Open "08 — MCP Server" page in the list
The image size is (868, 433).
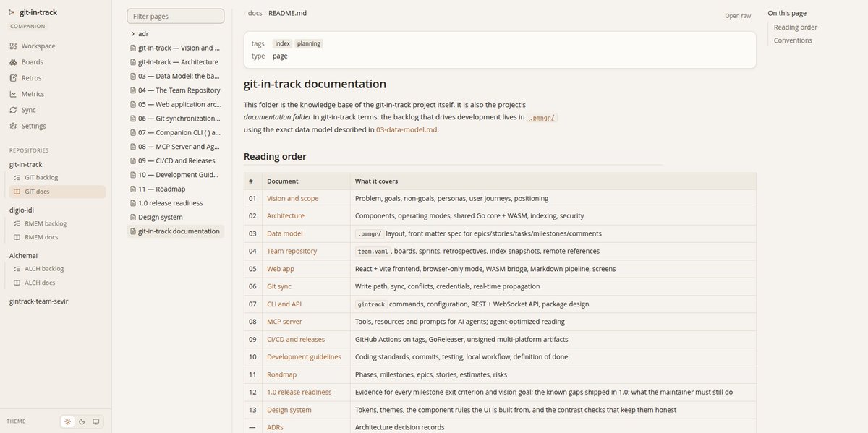pyautogui.click(x=176, y=147)
